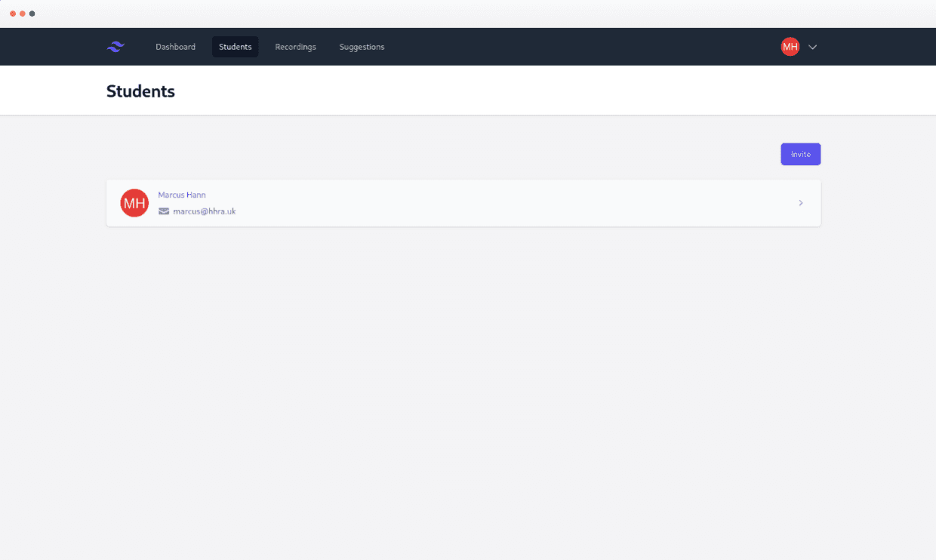Click the wave logo in navbar

[115, 47]
